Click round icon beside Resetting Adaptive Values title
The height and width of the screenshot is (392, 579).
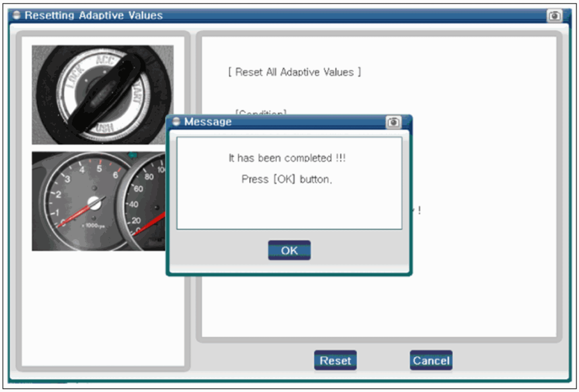coord(17,15)
